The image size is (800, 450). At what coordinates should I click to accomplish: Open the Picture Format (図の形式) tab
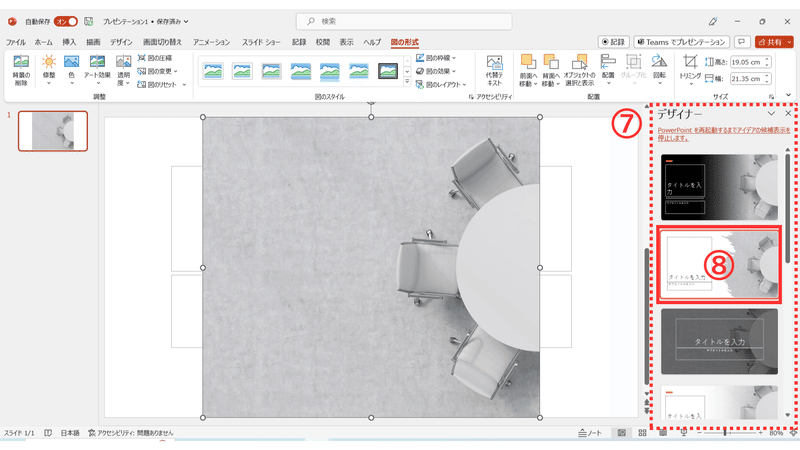click(x=405, y=42)
